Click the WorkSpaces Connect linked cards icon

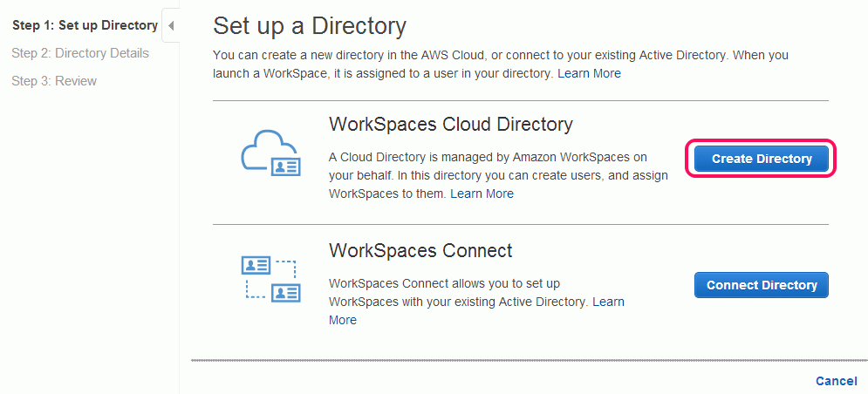[x=270, y=280]
